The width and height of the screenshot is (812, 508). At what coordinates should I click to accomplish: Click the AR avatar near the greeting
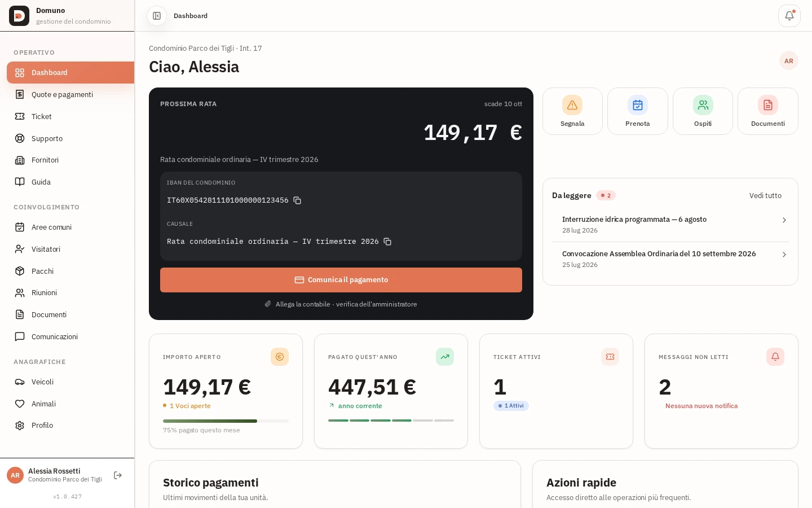(789, 61)
